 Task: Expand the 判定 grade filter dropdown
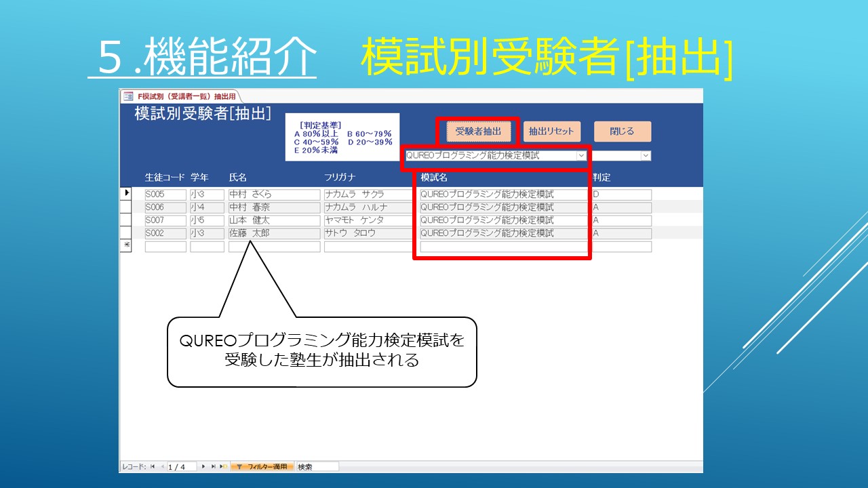[x=646, y=156]
